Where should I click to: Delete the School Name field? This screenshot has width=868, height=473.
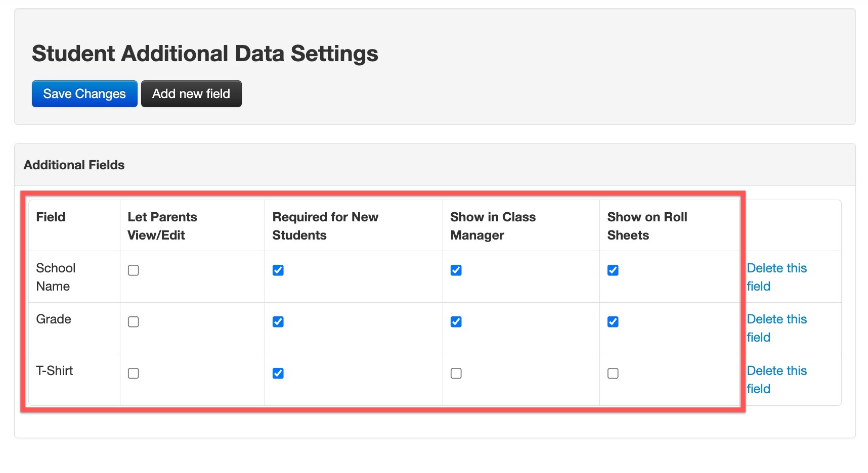coord(776,277)
